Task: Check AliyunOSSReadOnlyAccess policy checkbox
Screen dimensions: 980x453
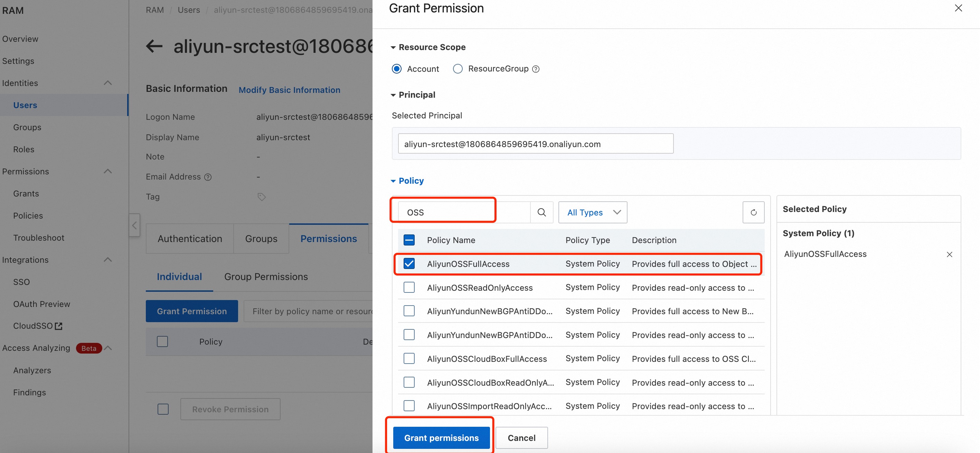Action: click(x=409, y=287)
